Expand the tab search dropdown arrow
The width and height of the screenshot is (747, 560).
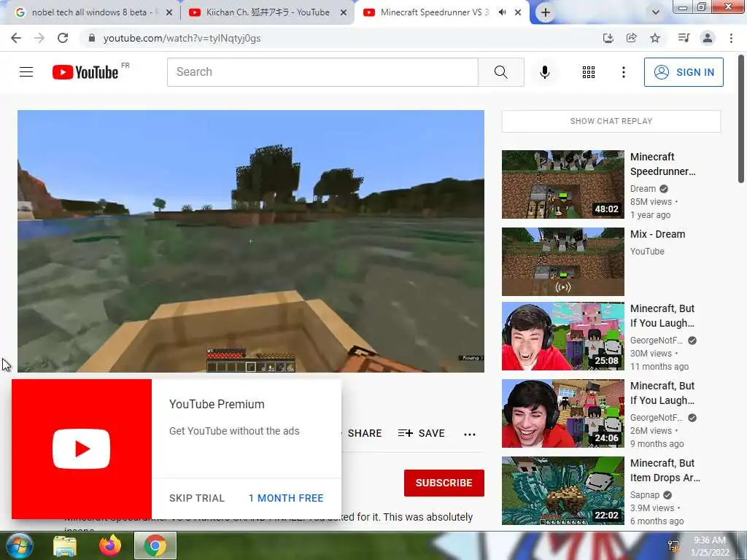(x=656, y=12)
